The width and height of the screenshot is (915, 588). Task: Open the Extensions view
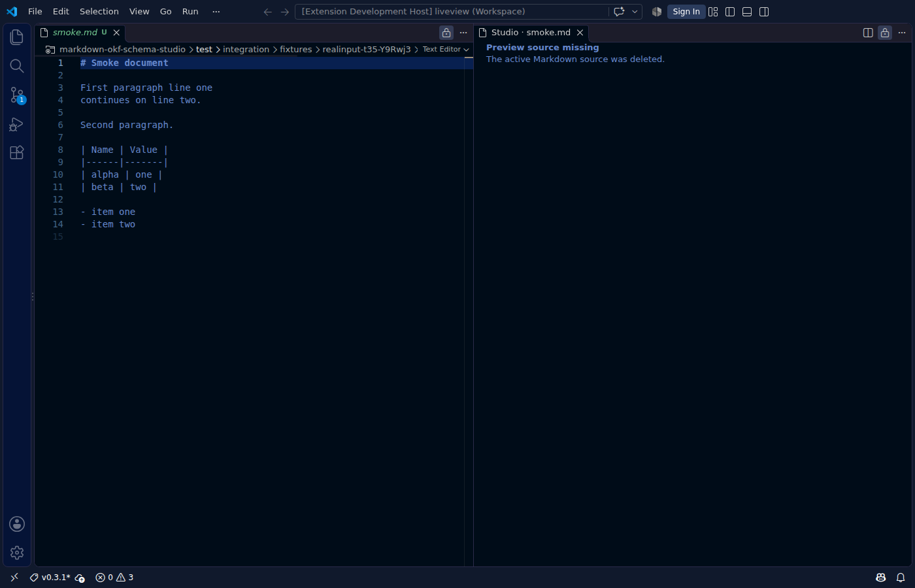click(x=17, y=152)
